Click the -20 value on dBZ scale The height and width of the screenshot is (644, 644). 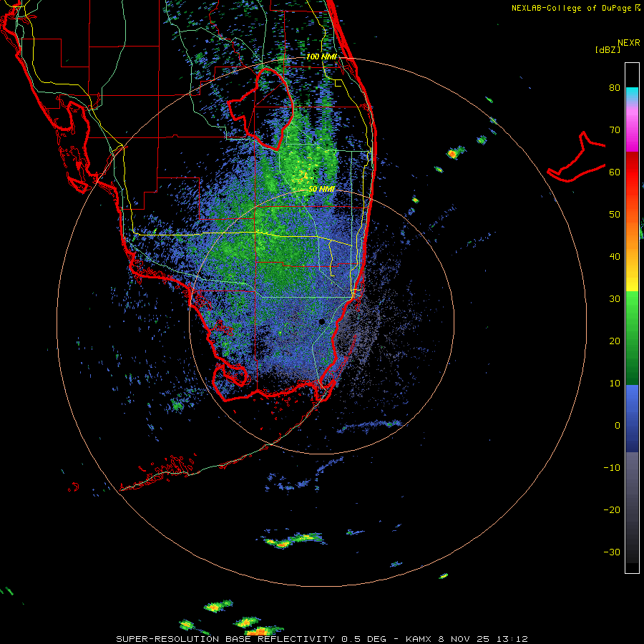(612, 509)
